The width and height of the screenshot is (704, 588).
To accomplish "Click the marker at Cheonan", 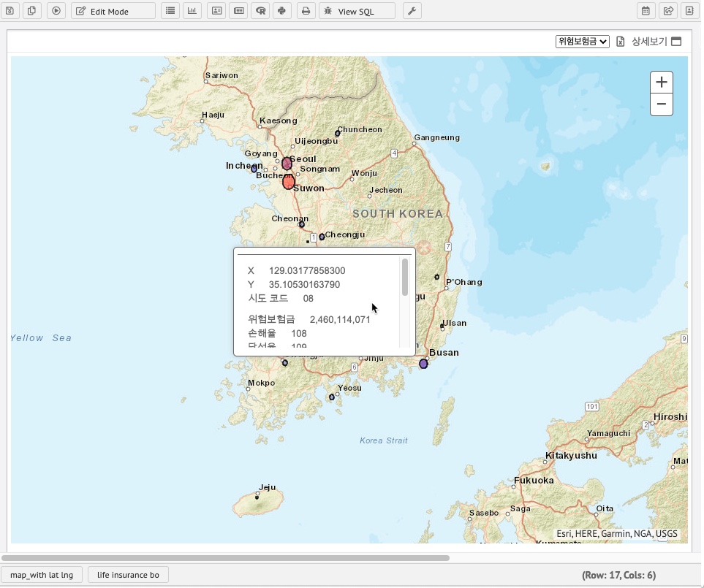I will pyautogui.click(x=302, y=224).
